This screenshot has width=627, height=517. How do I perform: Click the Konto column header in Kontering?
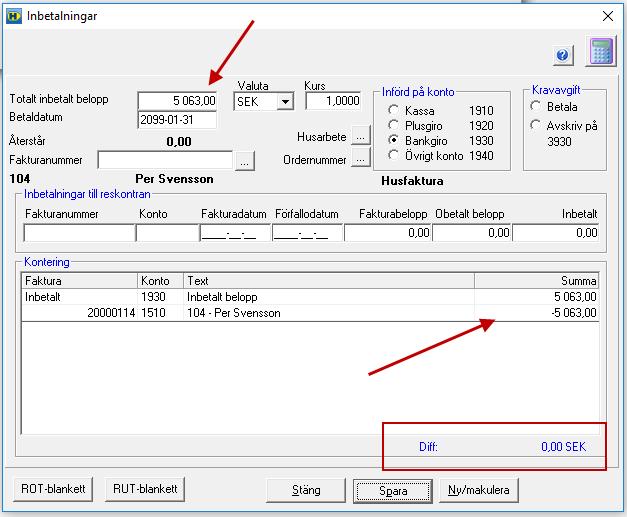160,281
